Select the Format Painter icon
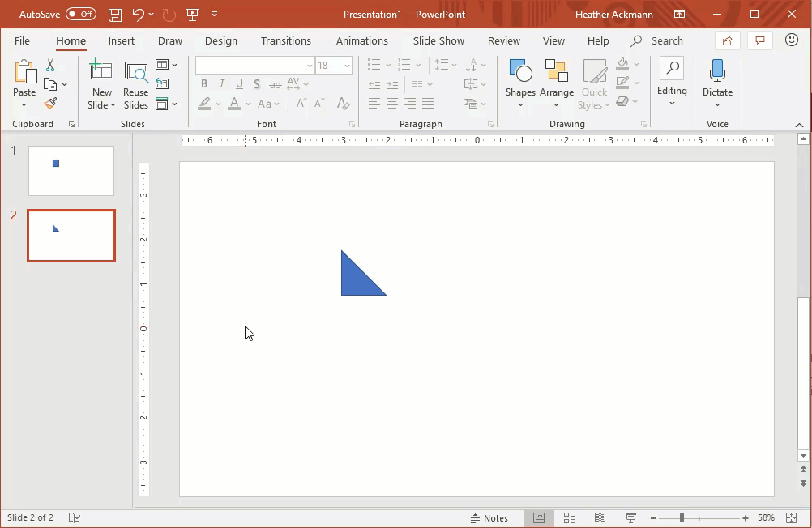This screenshot has height=528, width=812. click(49, 103)
